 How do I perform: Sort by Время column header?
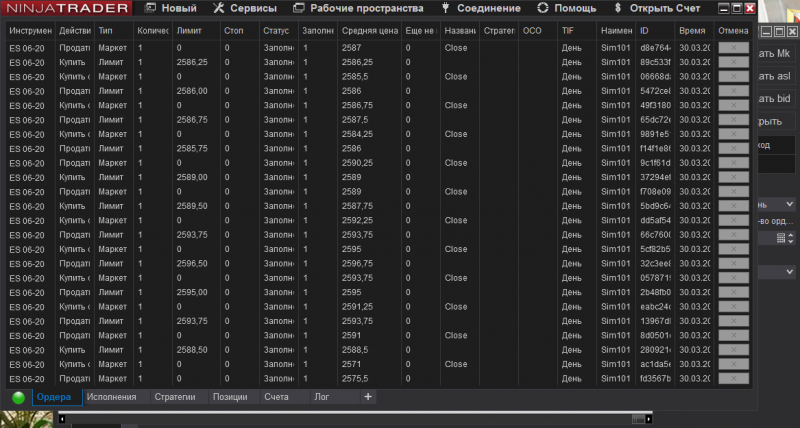click(694, 31)
